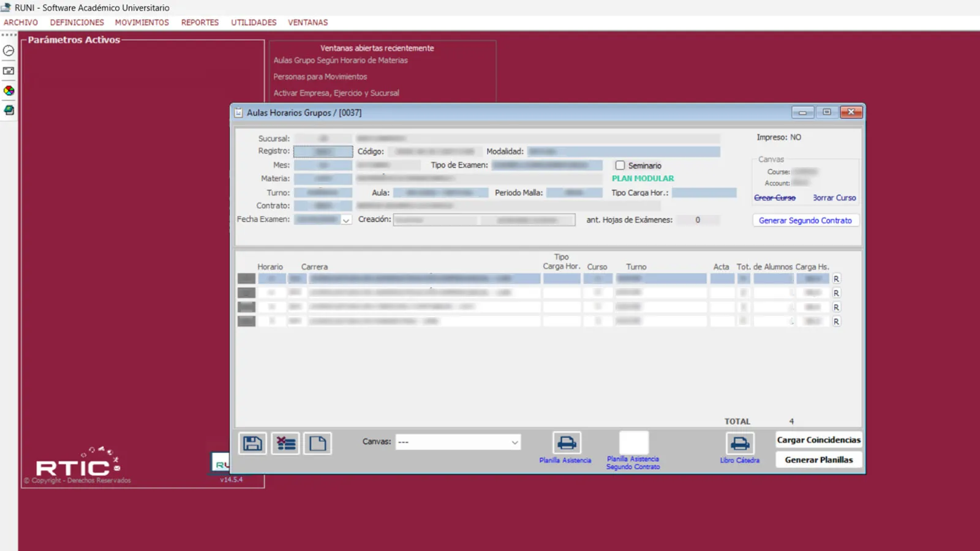980x551 pixels.
Task: Toggle the Seminario checkbox
Action: pyautogui.click(x=620, y=165)
